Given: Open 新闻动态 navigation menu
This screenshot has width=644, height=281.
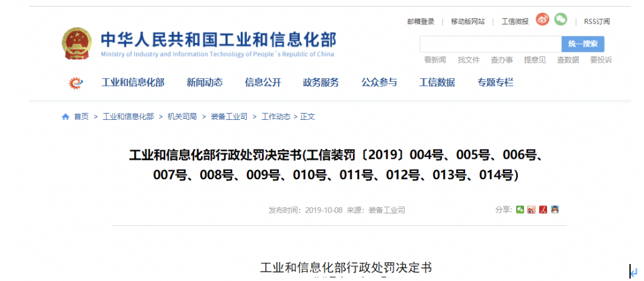Looking at the screenshot, I should pos(204,83).
